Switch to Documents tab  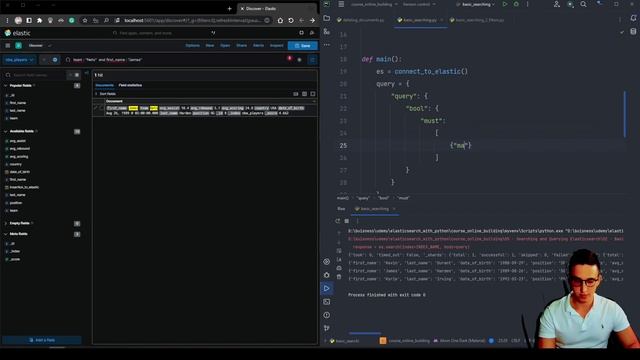point(104,85)
